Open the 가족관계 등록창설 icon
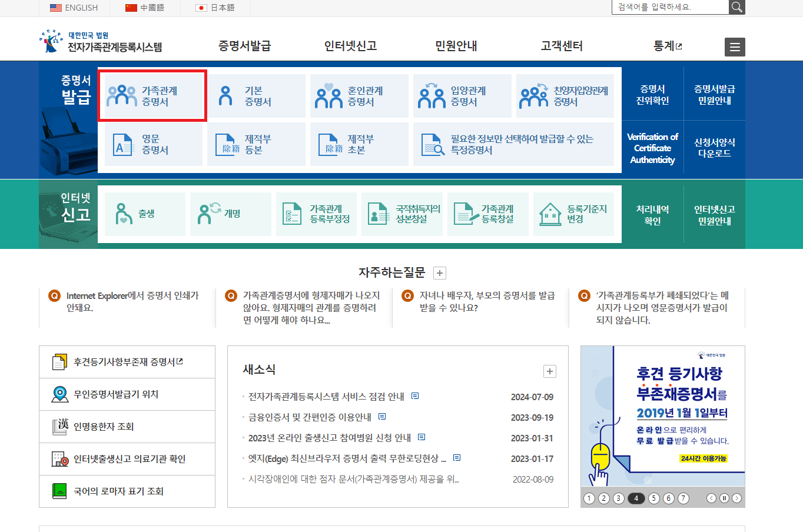Screen dimensions: 803x532 click(487, 214)
